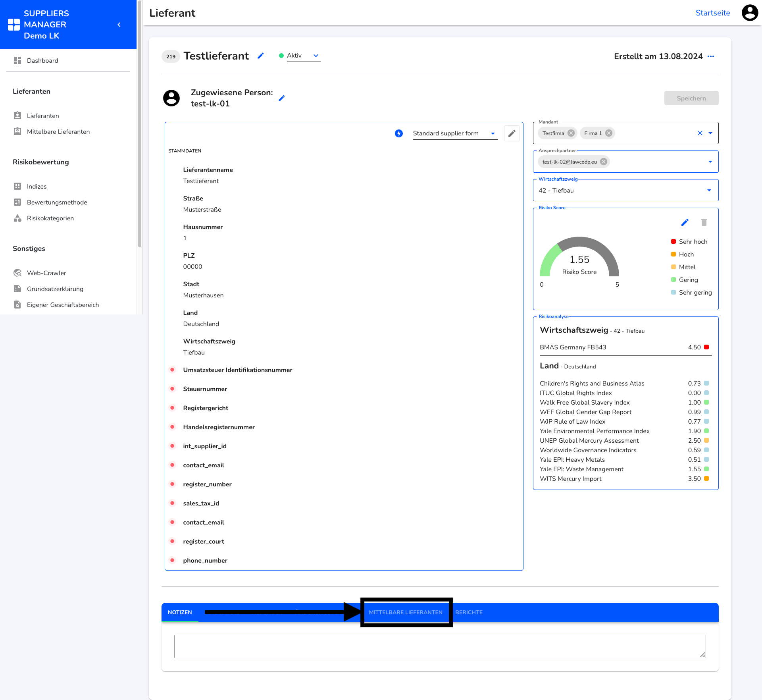The image size is (762, 700).
Task: Click the Bewertungsmethode calculator icon
Action: point(17,202)
